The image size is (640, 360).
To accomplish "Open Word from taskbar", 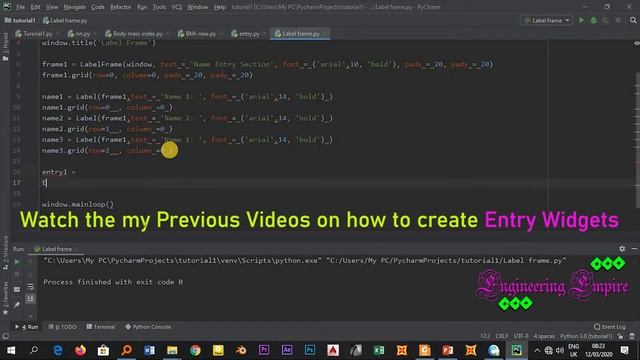I will (149, 350).
